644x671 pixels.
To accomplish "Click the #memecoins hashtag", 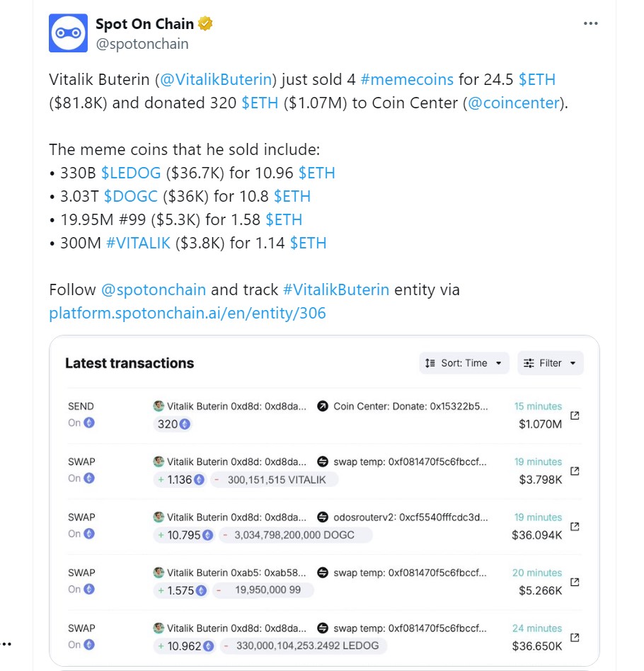I will tap(398, 79).
